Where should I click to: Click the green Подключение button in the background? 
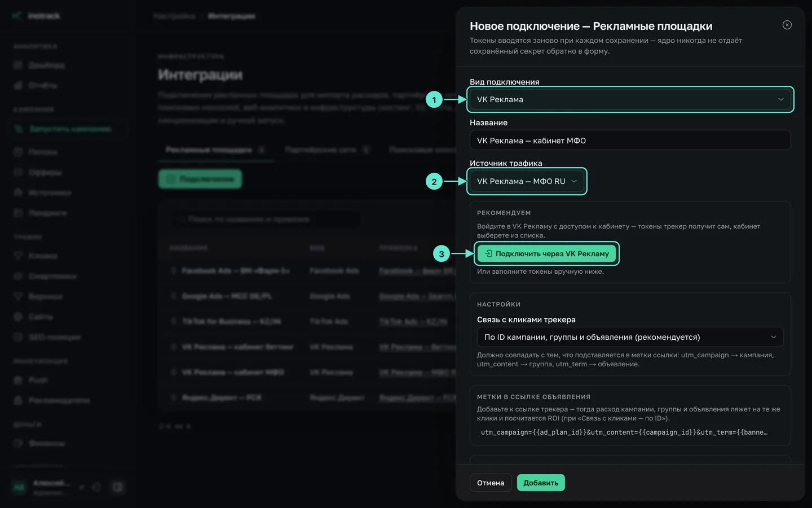coord(200,179)
